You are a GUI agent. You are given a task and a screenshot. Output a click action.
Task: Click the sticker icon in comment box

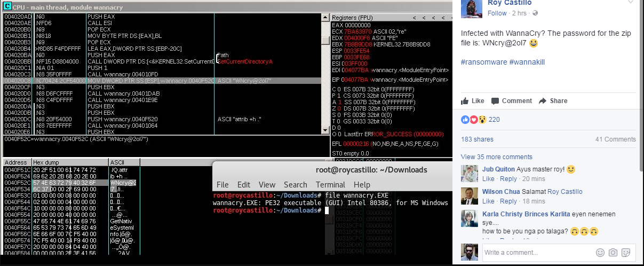pyautogui.click(x=626, y=253)
